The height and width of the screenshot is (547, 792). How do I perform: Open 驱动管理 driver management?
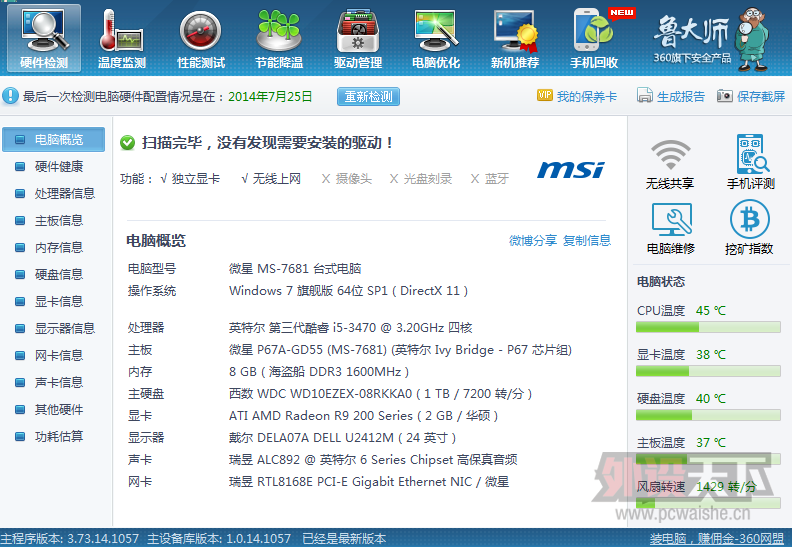(358, 38)
